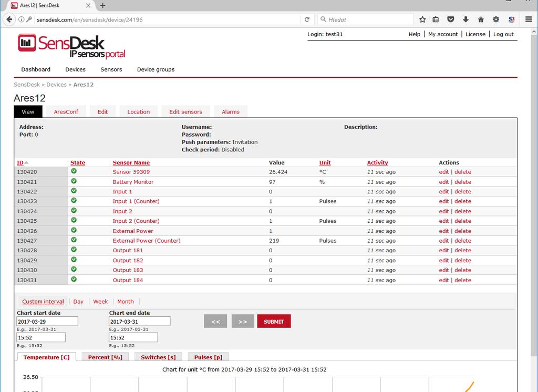Open the Sensors menu
Image resolution: width=538 pixels, height=392 pixels.
(111, 69)
